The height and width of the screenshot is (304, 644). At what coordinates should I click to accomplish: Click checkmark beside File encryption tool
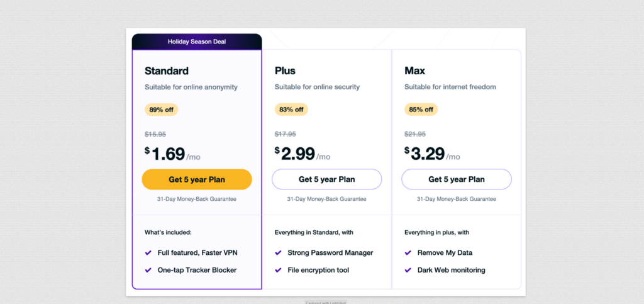(x=278, y=270)
